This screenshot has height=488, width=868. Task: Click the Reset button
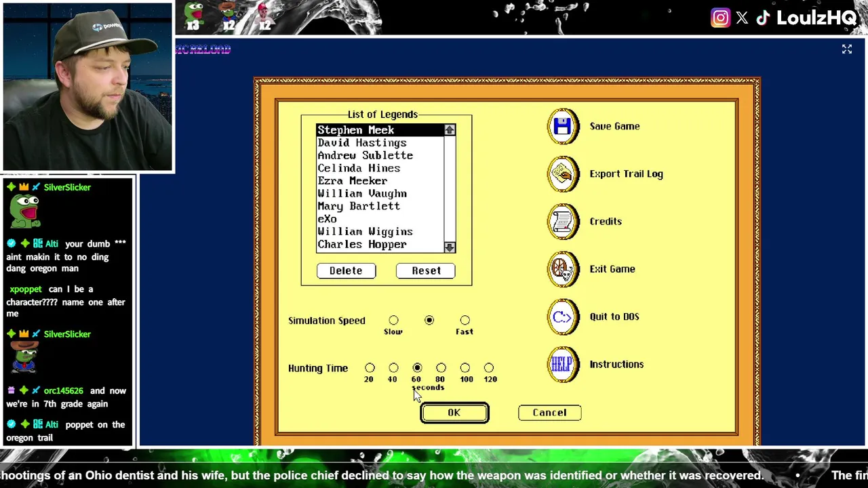[x=427, y=270]
